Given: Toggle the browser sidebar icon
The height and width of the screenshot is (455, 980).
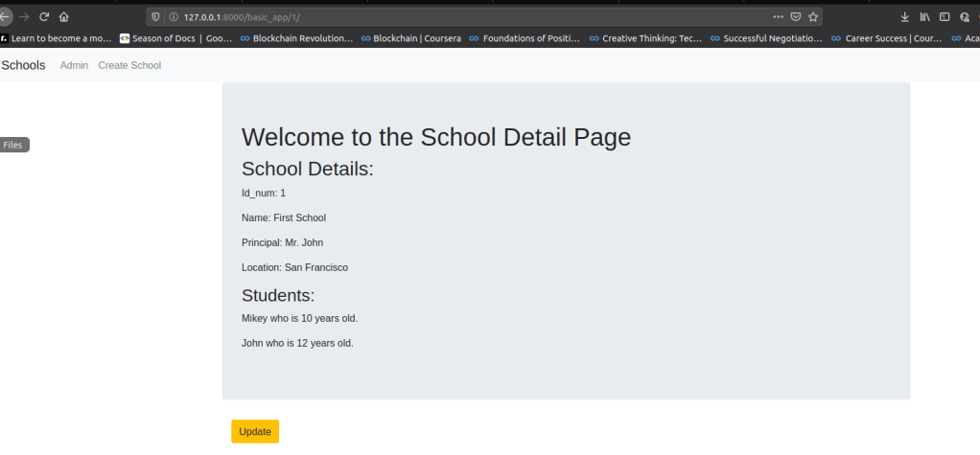Looking at the screenshot, I should click(x=945, y=16).
